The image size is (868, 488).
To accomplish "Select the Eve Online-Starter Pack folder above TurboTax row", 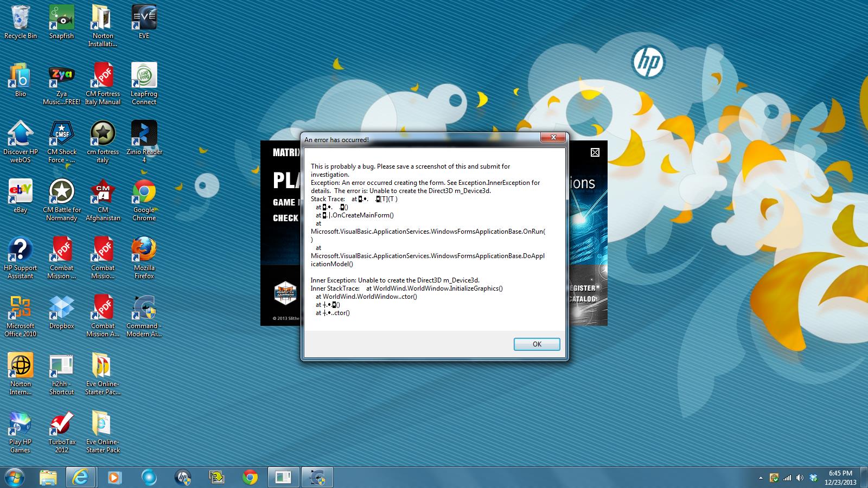I will click(103, 374).
